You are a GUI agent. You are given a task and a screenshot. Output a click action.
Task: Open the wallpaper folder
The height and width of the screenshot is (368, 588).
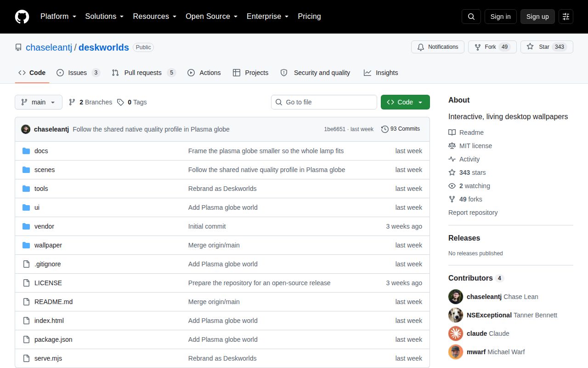48,245
